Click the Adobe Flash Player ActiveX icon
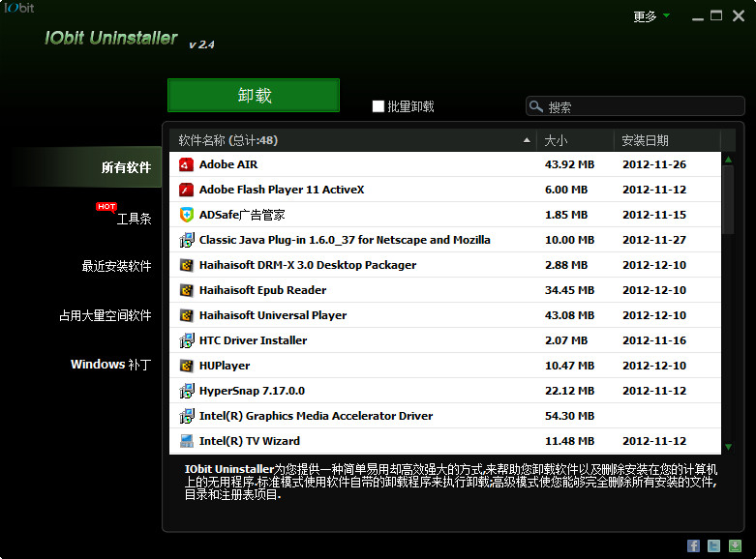Image resolution: width=756 pixels, height=559 pixels. [186, 190]
